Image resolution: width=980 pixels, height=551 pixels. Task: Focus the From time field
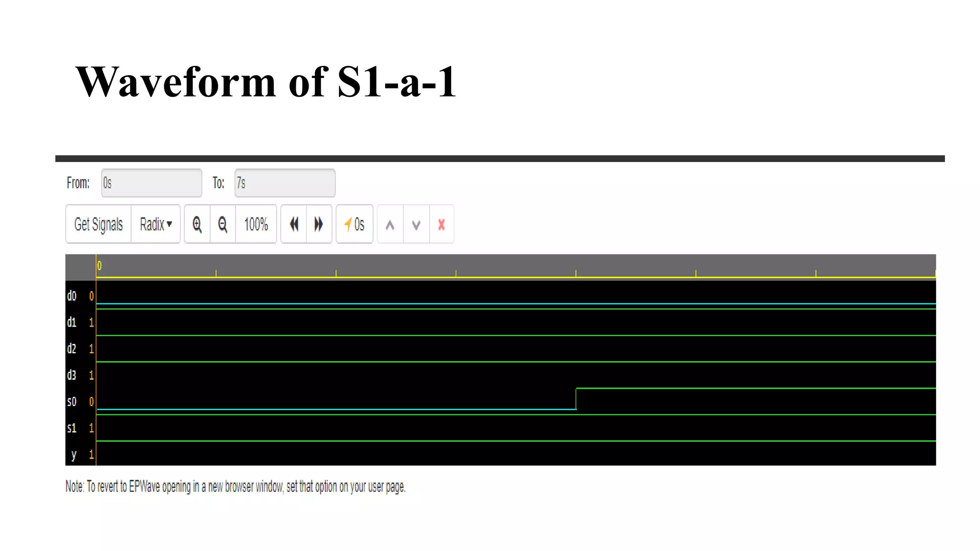coord(151,183)
